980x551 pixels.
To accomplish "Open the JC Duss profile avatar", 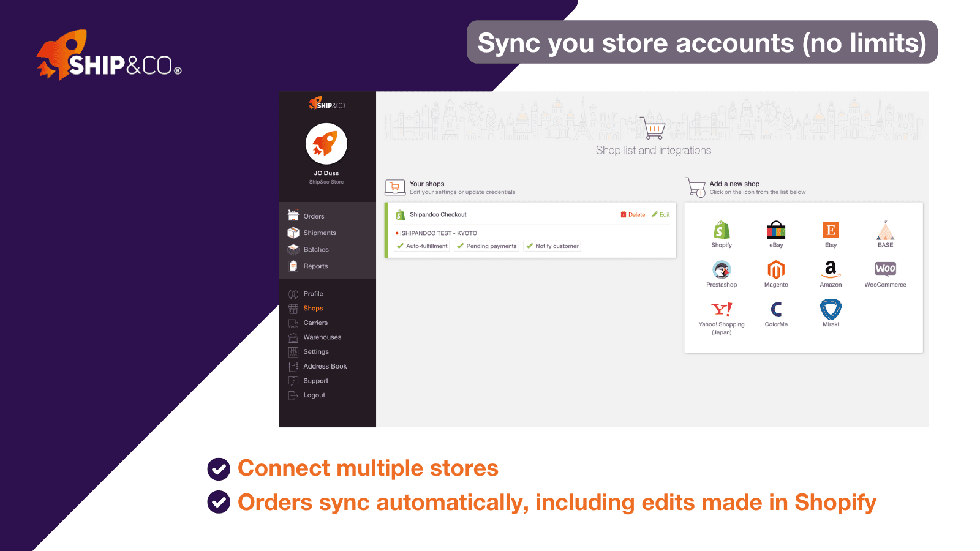I will tap(326, 144).
